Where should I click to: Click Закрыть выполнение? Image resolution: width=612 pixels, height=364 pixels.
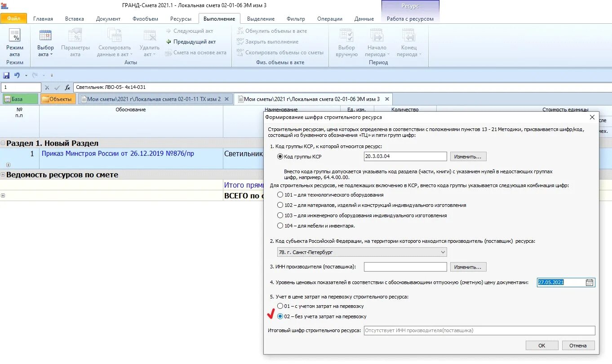tap(267, 42)
